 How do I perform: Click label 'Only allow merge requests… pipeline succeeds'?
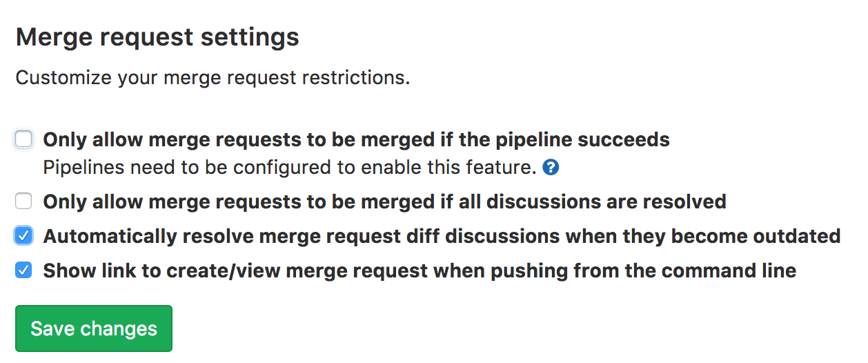point(356,140)
